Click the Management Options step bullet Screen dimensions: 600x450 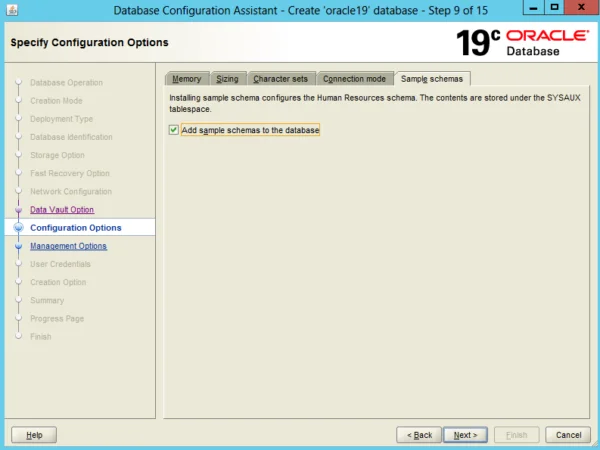coord(18,246)
